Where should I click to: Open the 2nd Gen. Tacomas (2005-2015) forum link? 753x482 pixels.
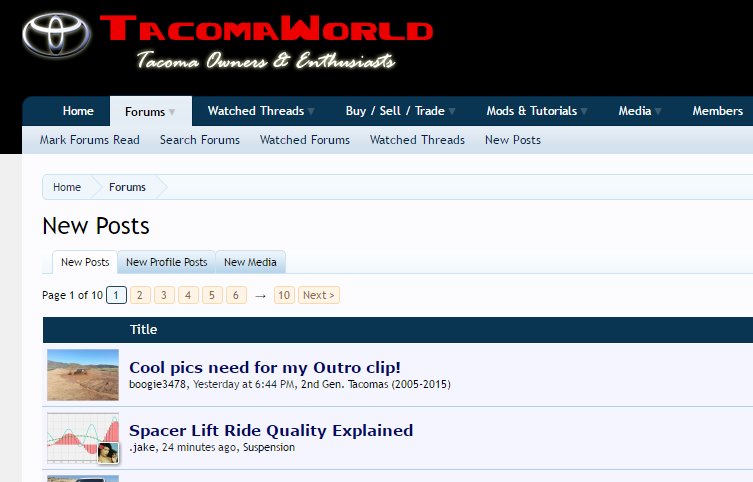[x=376, y=384]
